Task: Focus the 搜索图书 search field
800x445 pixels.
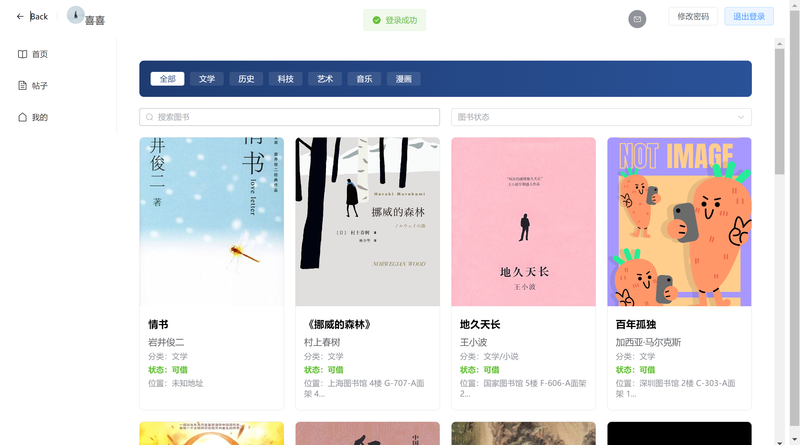Action: 289,117
